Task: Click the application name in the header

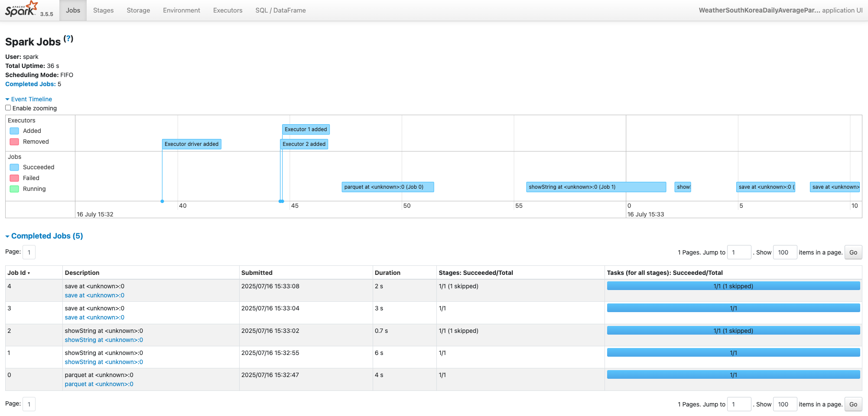Action: (759, 10)
